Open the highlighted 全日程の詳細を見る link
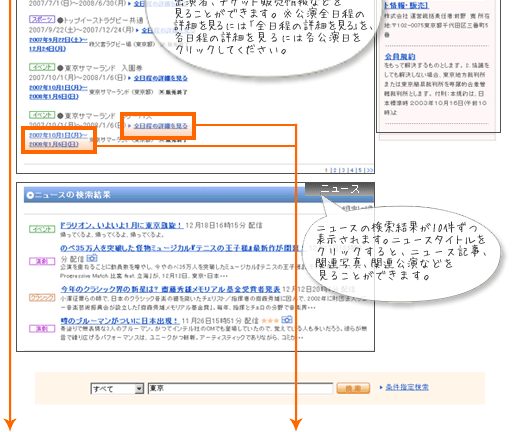 (x=161, y=126)
